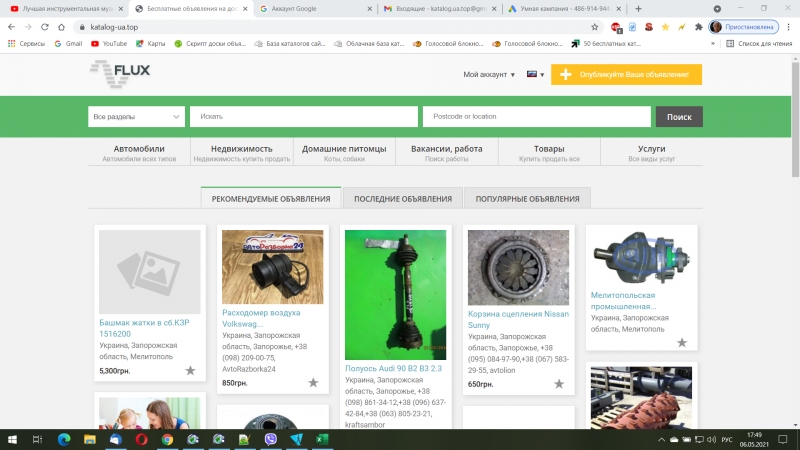Image resolution: width=800 pixels, height=450 pixels.
Task: Open Chrome three-dot menu
Action: [x=788, y=27]
